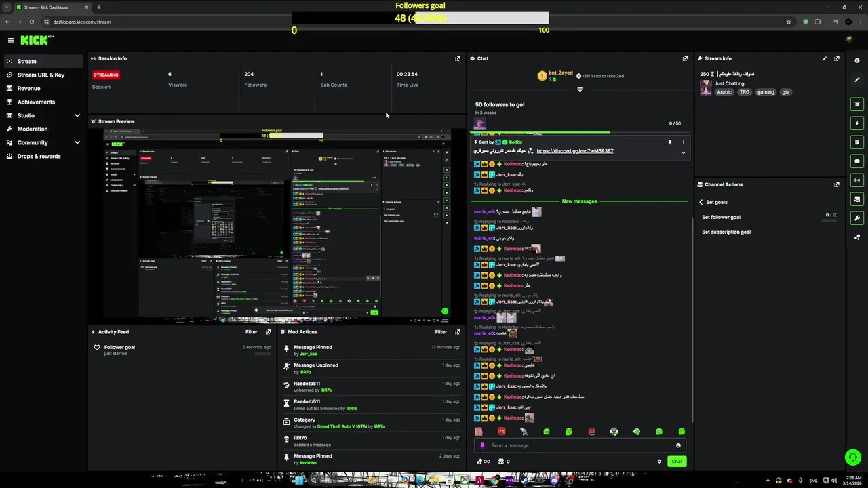Pop out the Channel Actions panel
Screen dimensions: 868x488
point(837,184)
